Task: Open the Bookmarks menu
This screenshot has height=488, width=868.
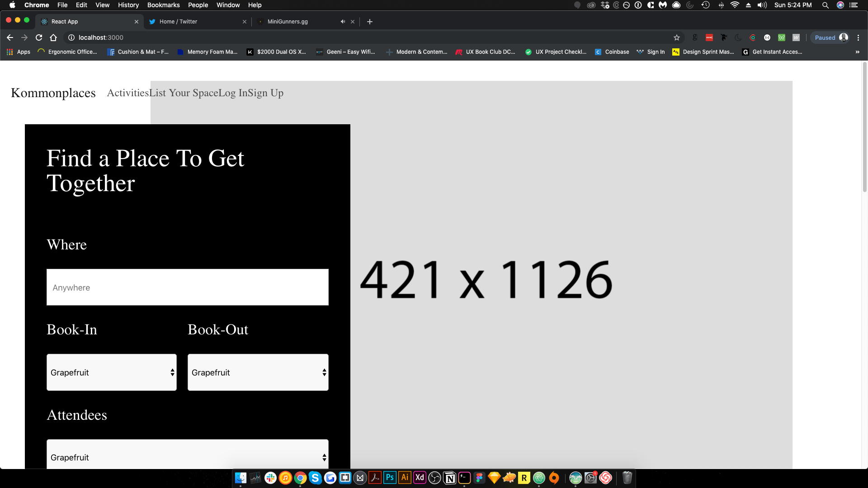Action: (163, 5)
